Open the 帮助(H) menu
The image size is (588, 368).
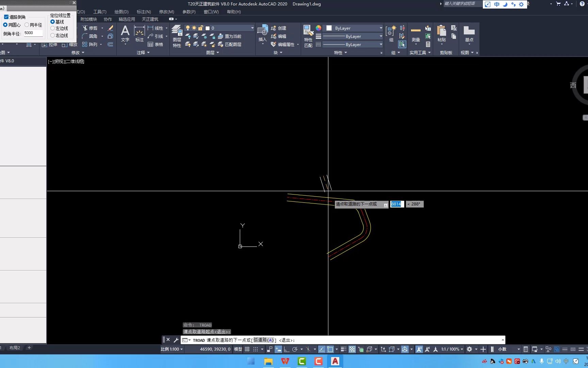click(x=234, y=12)
